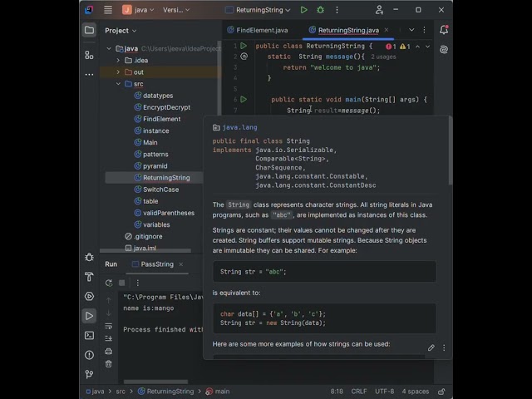This screenshot has height=399, width=532.
Task: Open the AI Assistant spiral icon
Action: [x=444, y=50]
